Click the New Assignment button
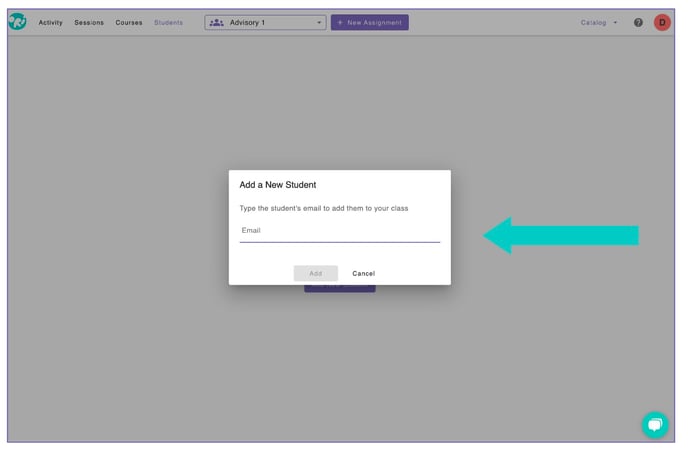This screenshot has width=688, height=449. point(370,22)
